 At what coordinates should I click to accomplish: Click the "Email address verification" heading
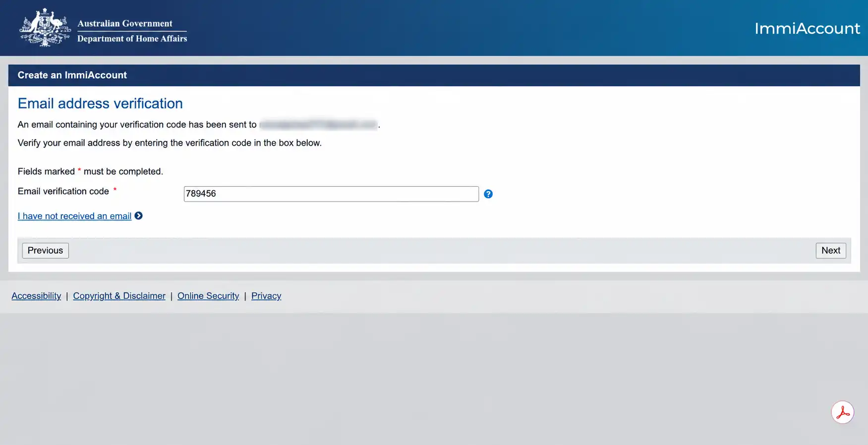click(x=100, y=103)
